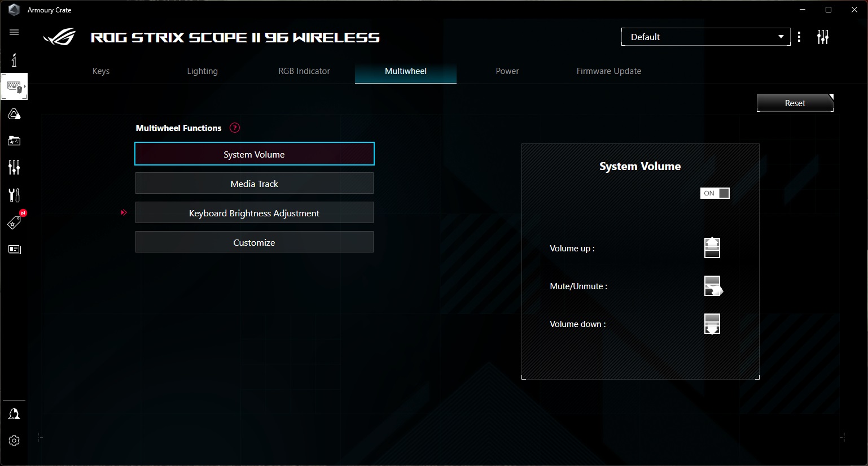Select the Customize function
Image resolution: width=868 pixels, height=466 pixels.
coord(255,242)
